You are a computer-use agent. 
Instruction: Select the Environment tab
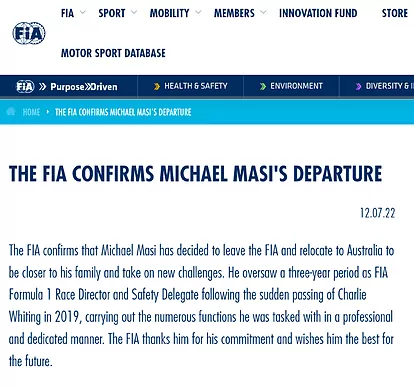click(296, 86)
